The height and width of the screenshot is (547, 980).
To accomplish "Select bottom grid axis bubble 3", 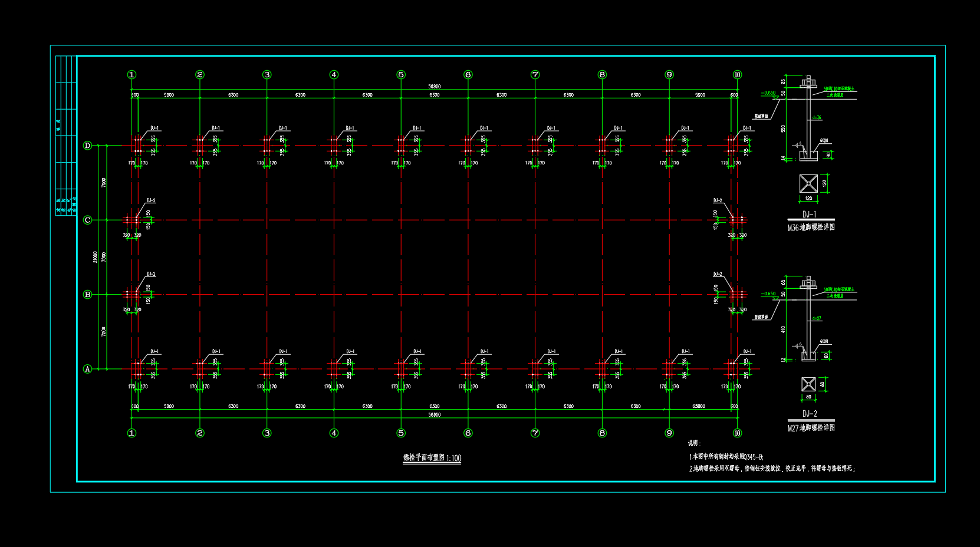I will point(267,433).
